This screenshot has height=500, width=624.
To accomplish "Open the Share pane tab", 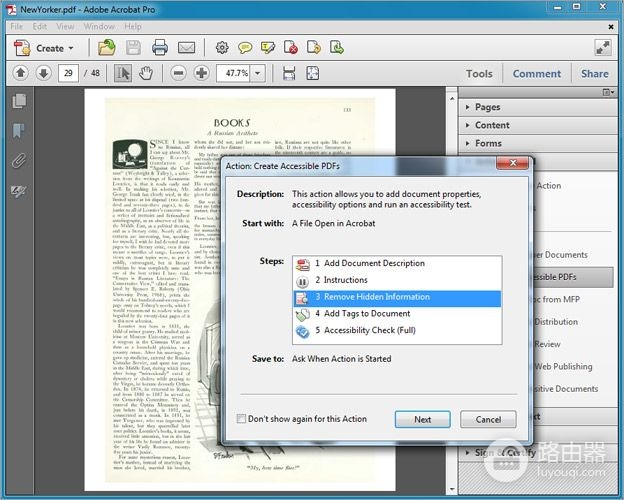I will [x=594, y=74].
